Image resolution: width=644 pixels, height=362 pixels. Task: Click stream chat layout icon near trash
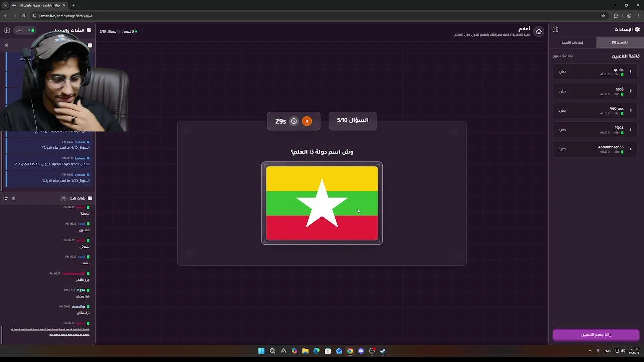tap(6, 198)
